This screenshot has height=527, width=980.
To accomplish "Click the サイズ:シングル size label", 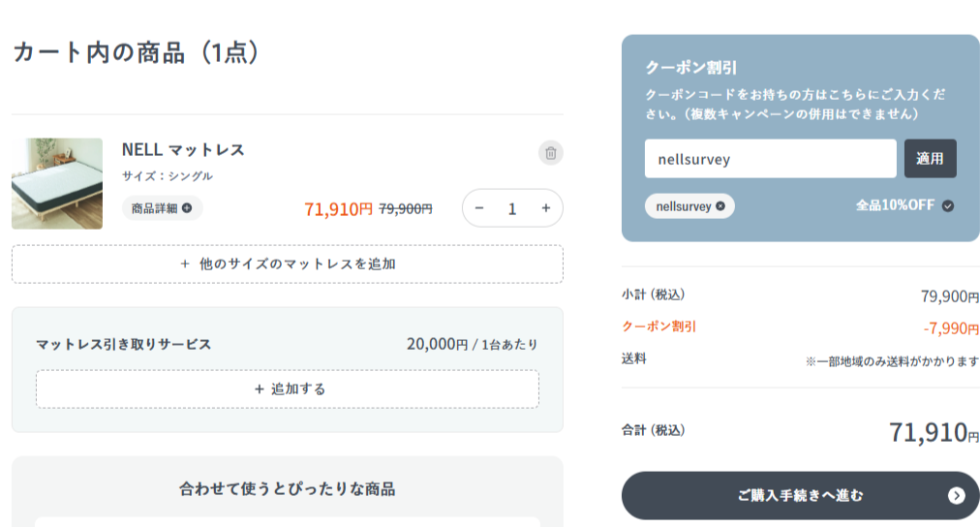I will [168, 176].
